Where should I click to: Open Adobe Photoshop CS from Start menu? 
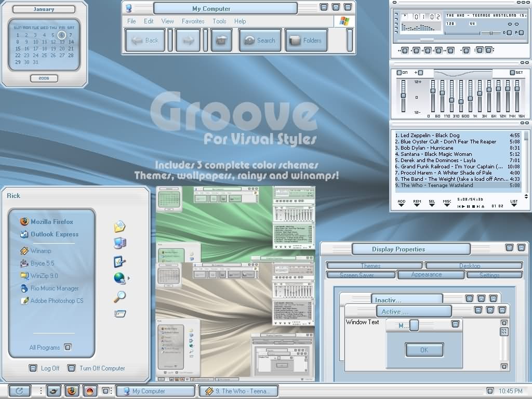tap(51, 301)
